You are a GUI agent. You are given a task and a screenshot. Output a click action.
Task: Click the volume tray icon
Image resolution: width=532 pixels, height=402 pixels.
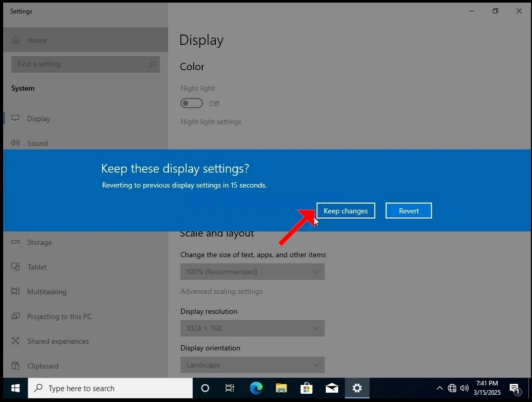pyautogui.click(x=464, y=388)
